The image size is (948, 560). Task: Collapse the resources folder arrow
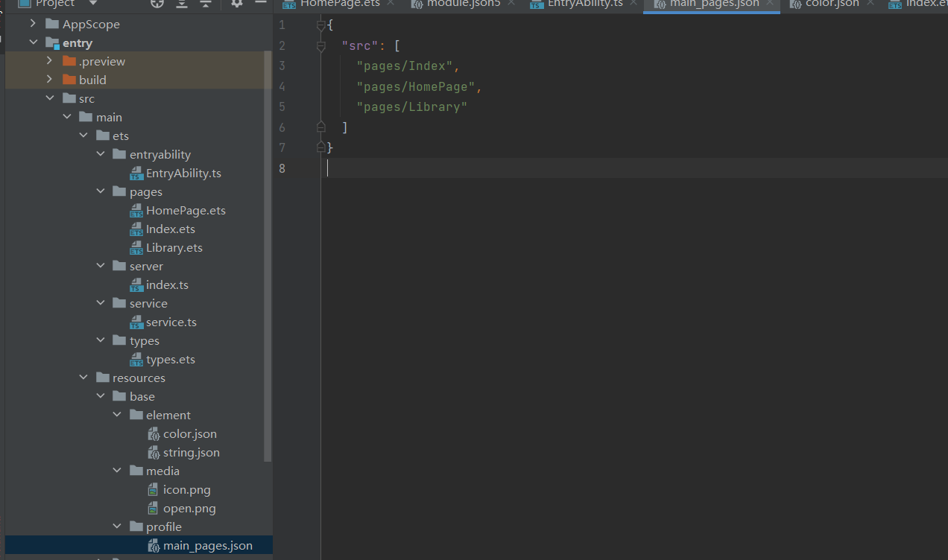pos(83,378)
